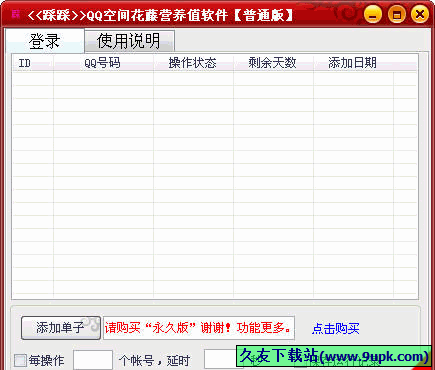
Task: Switch to the 登录 tab
Action: 45,41
